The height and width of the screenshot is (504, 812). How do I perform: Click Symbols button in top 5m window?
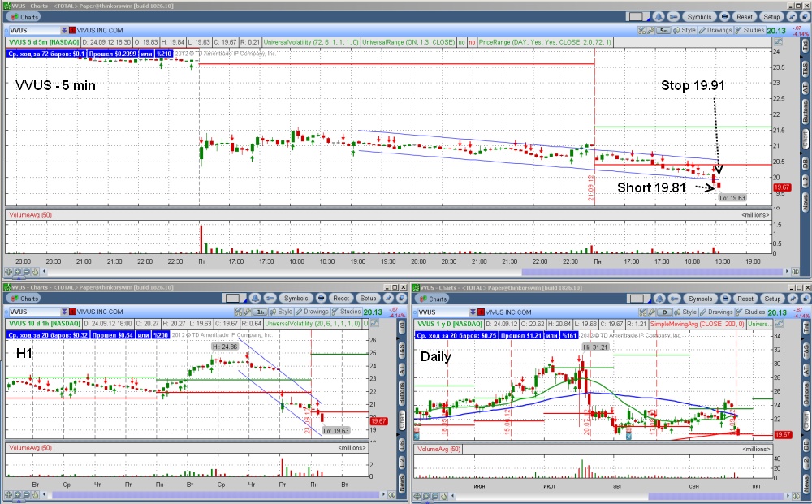point(699,16)
